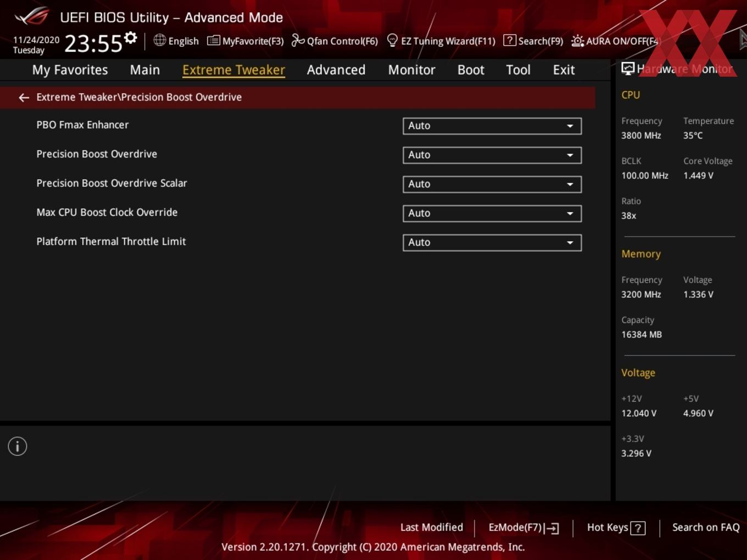Click the Ratio value 38x
The height and width of the screenshot is (560, 747).
point(628,216)
